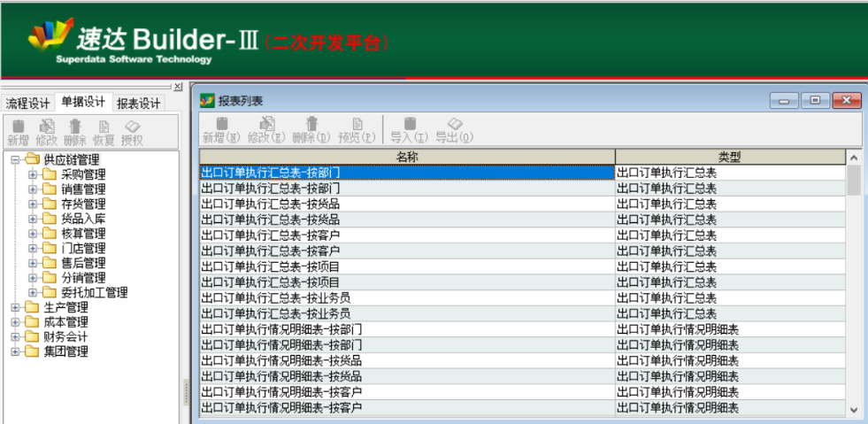Expand the 生产管理 tree node
The image size is (868, 424).
(15, 307)
